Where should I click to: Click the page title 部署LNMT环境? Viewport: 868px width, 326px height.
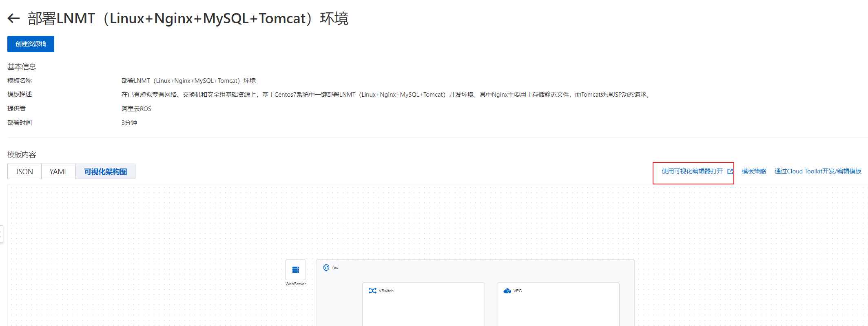(188, 18)
